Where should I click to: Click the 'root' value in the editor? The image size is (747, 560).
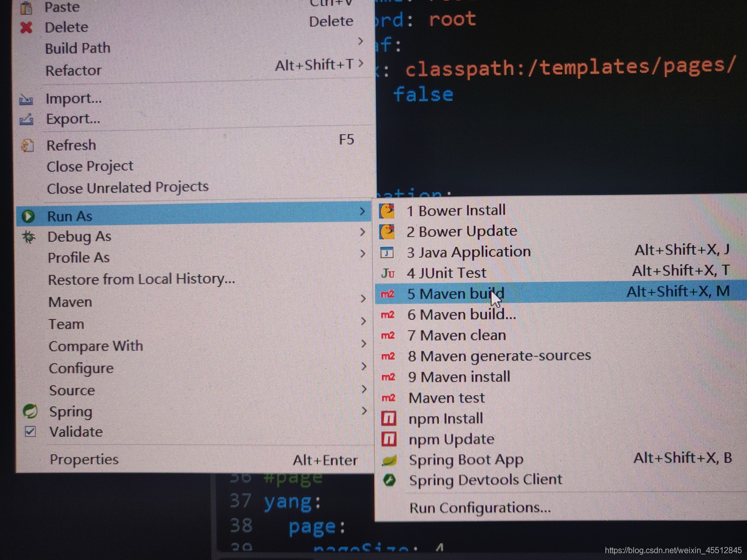(x=452, y=20)
